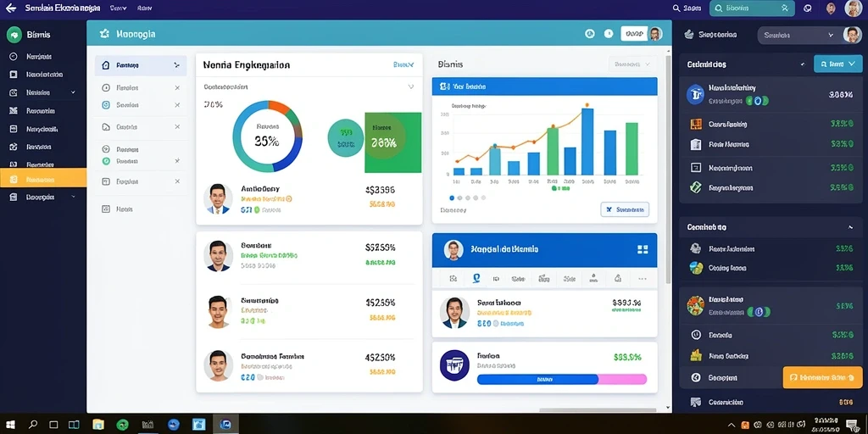Click the magnifier search icon in top bar

pyautogui.click(x=676, y=8)
